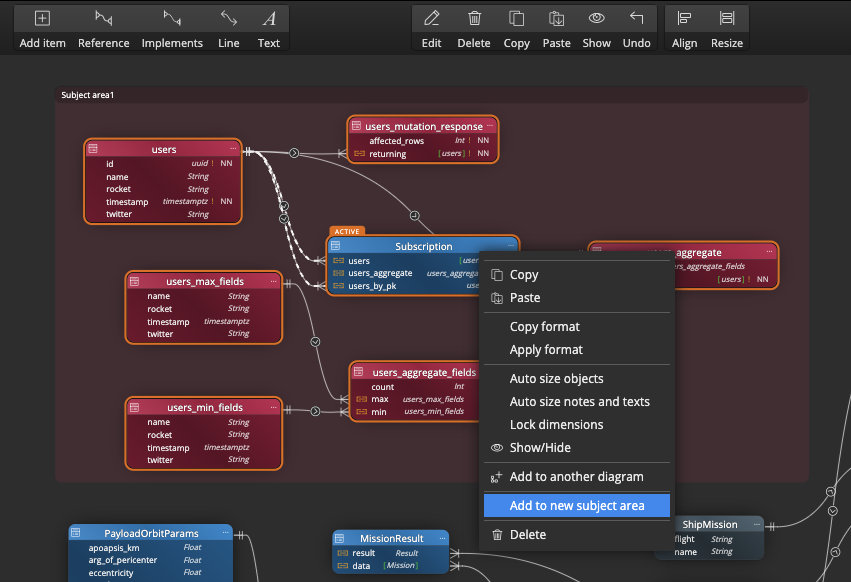
Task: Click Delete in the context menu
Action: pos(527,535)
